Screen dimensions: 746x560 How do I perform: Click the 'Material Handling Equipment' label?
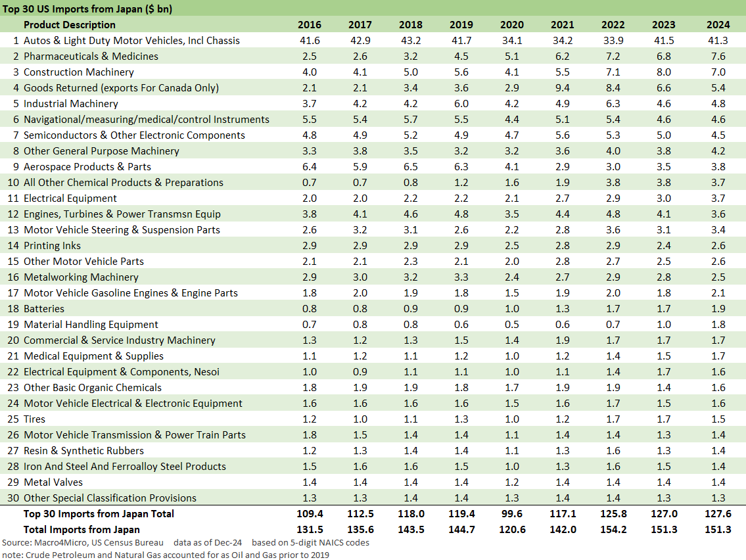91,325
